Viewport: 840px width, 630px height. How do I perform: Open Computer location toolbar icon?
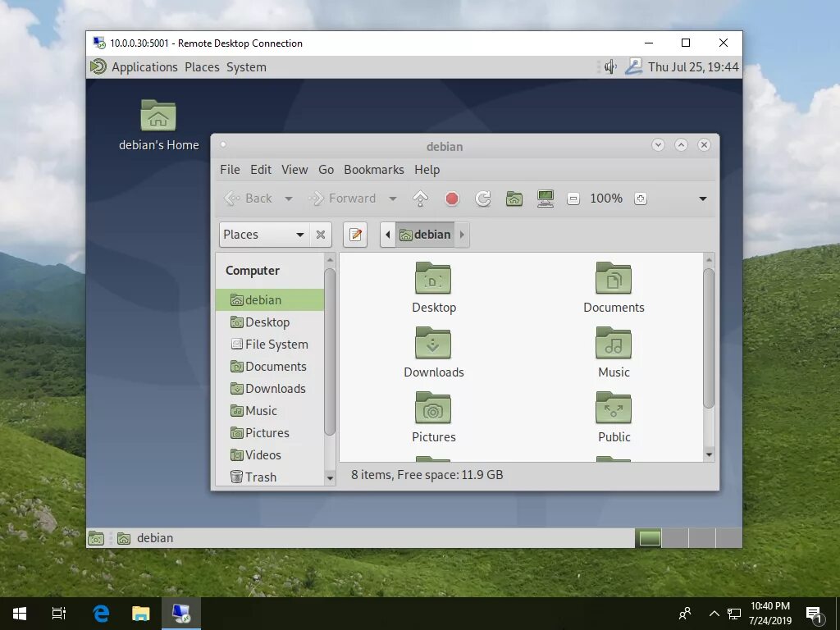(546, 199)
